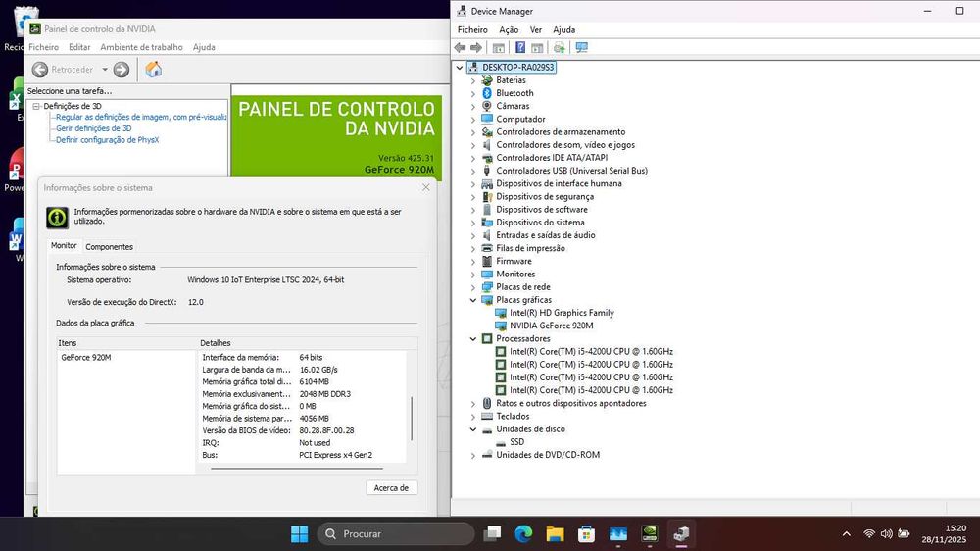Select the Monitor tab
This screenshot has height=551, width=980.
[x=64, y=246]
